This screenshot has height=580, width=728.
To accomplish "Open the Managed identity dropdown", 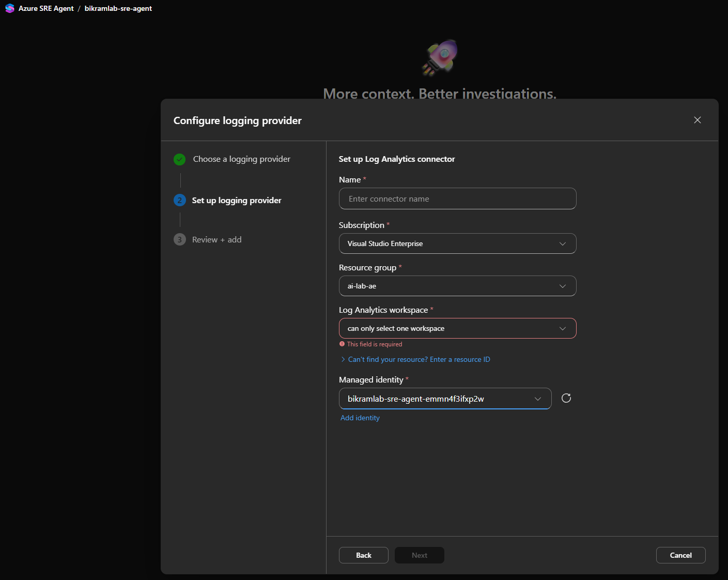I will (x=445, y=399).
